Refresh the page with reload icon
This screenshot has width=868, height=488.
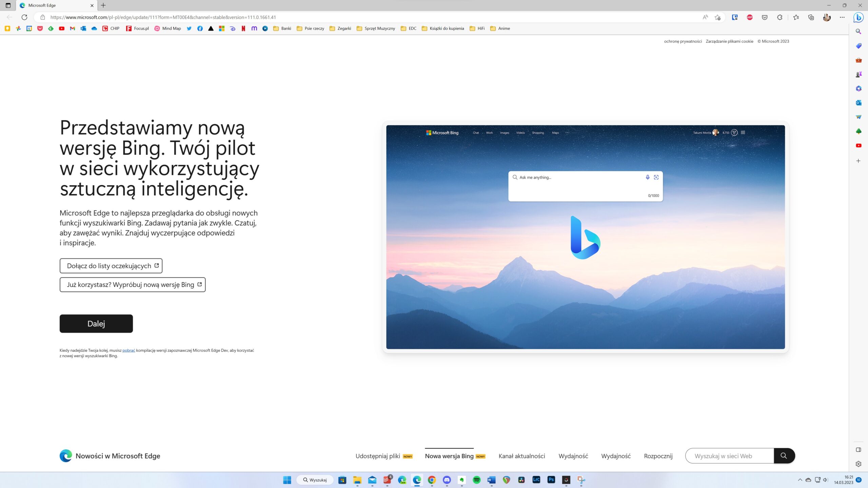point(24,17)
